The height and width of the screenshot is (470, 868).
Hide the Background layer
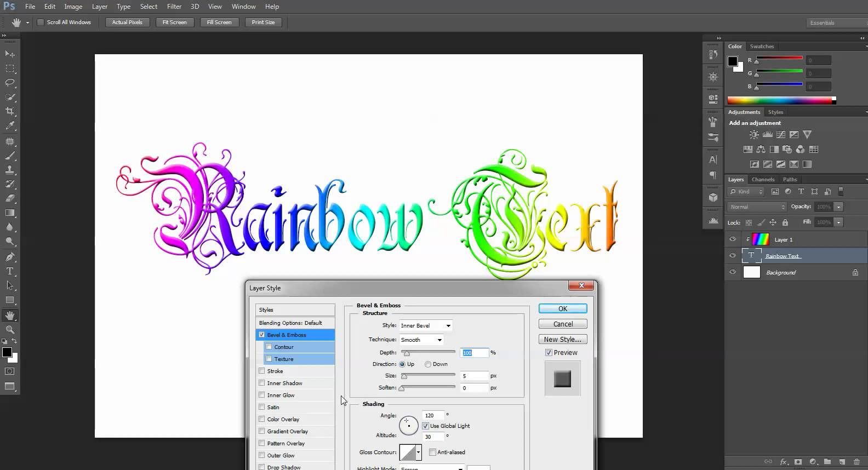[733, 272]
